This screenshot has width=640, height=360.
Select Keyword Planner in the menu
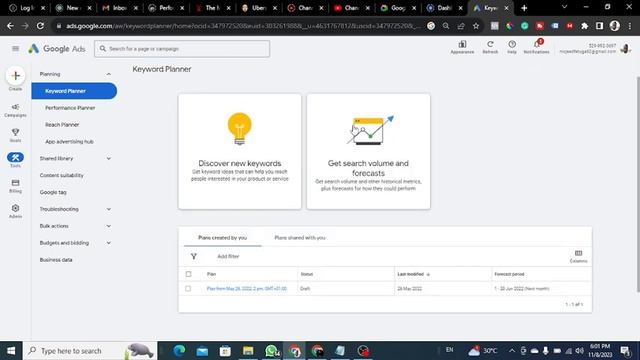click(x=74, y=91)
